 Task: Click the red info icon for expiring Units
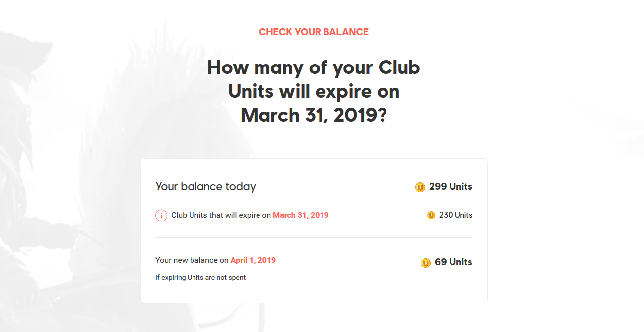pos(161,216)
